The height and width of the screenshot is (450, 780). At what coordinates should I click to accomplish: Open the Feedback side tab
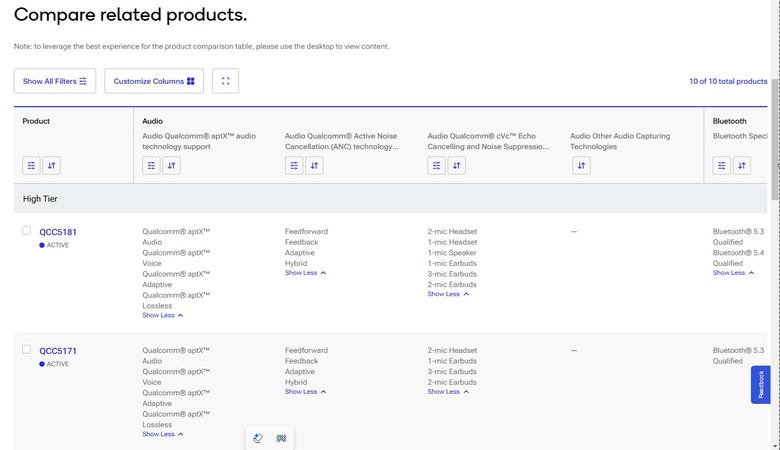761,384
